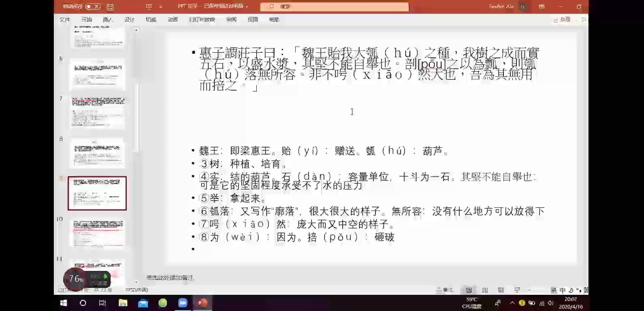Open the Zoom app on taskbar
This screenshot has height=311, width=644.
tap(183, 303)
